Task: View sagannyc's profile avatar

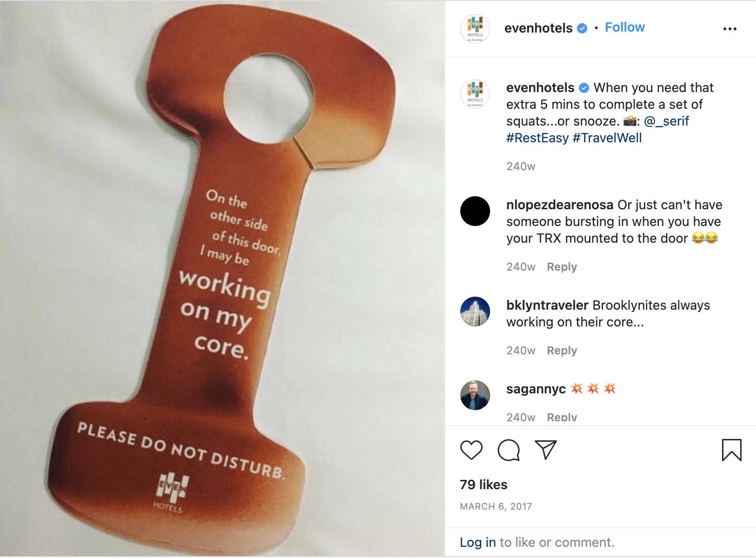Action: click(x=475, y=395)
